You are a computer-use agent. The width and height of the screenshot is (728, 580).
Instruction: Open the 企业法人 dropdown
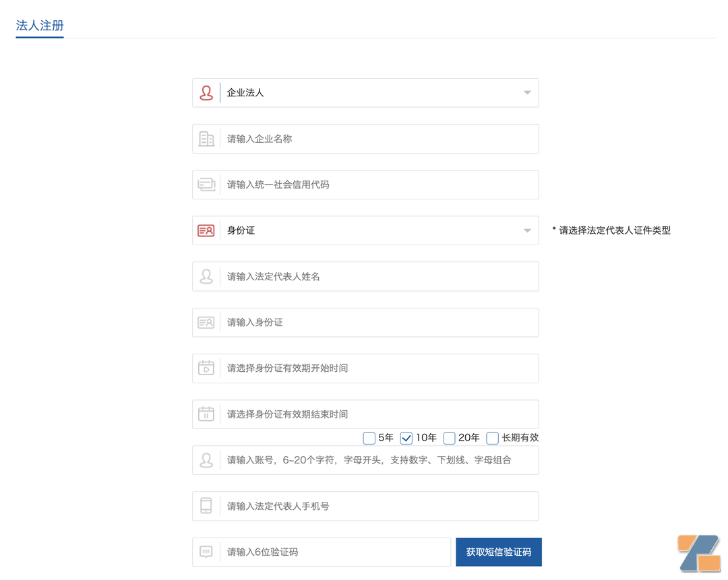(526, 92)
